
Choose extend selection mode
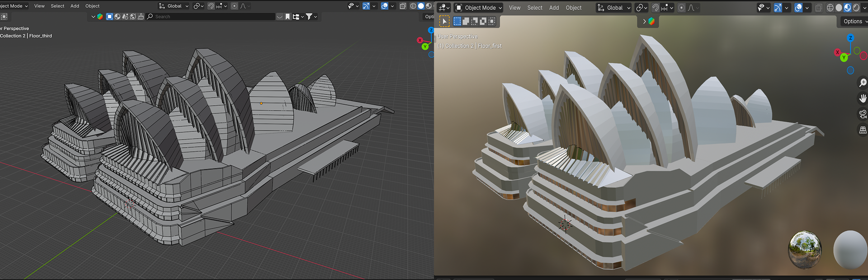point(466,21)
